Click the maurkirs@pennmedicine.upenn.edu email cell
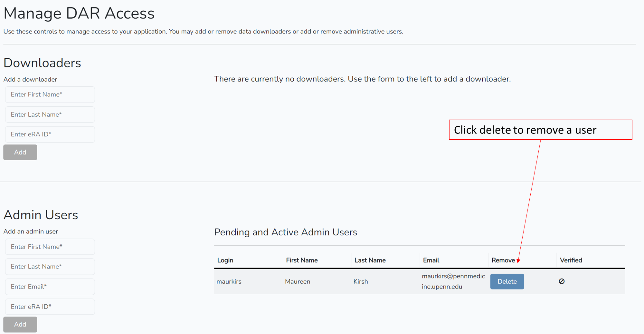Image resolution: width=644 pixels, height=334 pixels. 453,281
